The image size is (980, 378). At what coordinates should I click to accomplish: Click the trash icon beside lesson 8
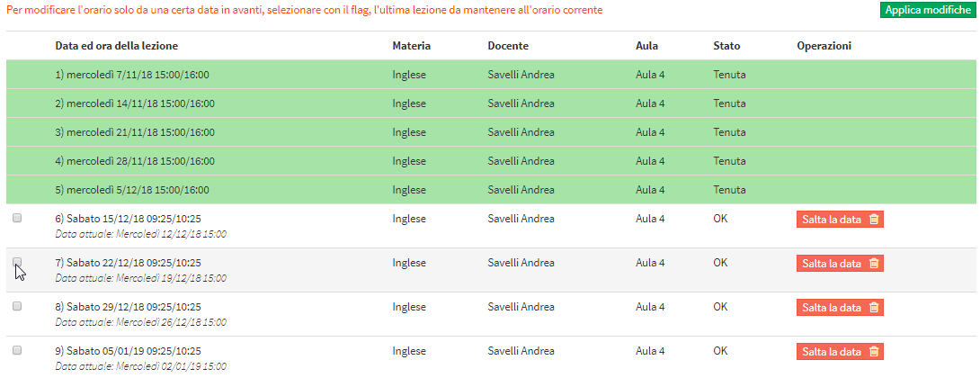[x=874, y=307]
